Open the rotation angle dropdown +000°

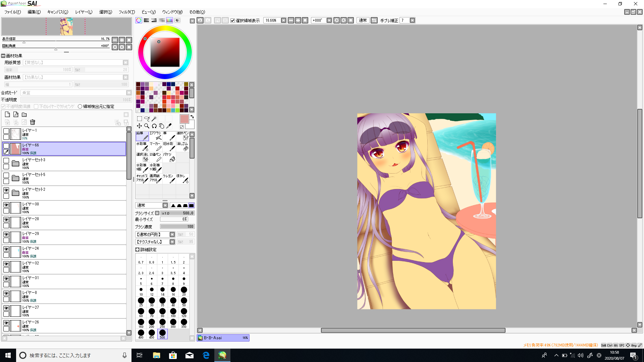click(329, 20)
